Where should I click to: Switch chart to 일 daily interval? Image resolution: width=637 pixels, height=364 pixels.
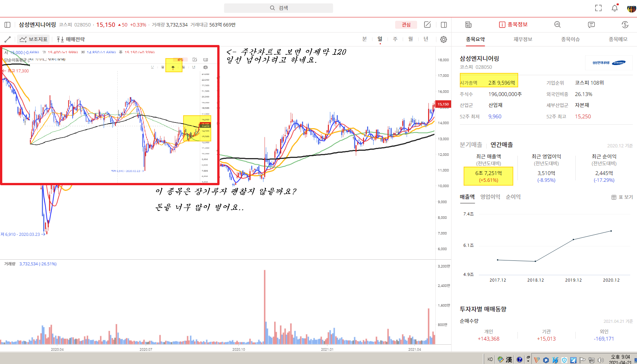point(380,39)
